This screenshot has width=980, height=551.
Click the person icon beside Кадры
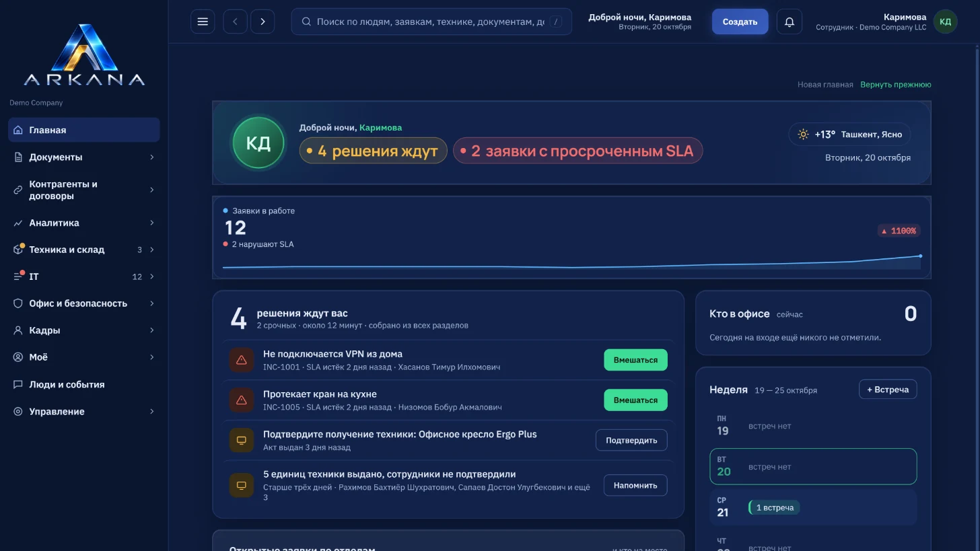tap(18, 330)
